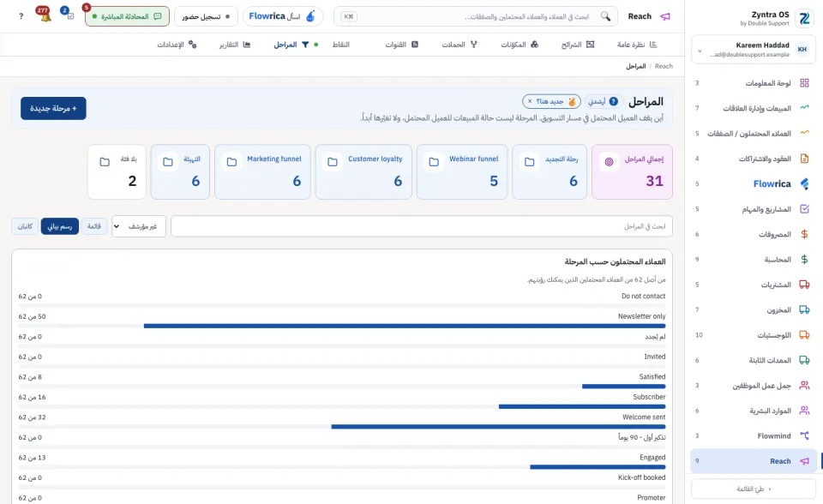
Task: Focus the ابحث في المراحل search field
Action: 422,226
